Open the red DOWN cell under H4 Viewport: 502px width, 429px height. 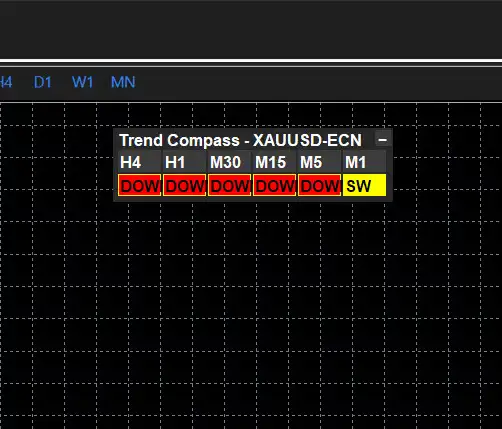(x=139, y=185)
